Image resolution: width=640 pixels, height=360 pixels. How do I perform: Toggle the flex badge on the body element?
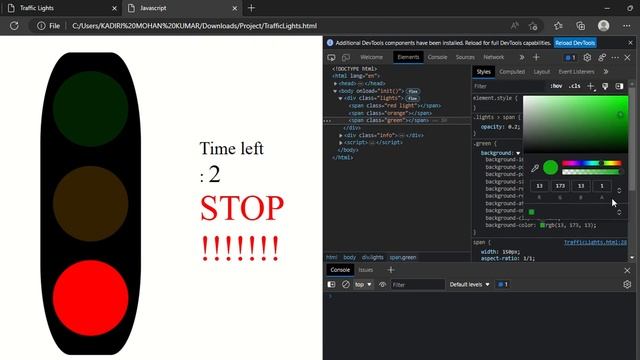[413, 91]
